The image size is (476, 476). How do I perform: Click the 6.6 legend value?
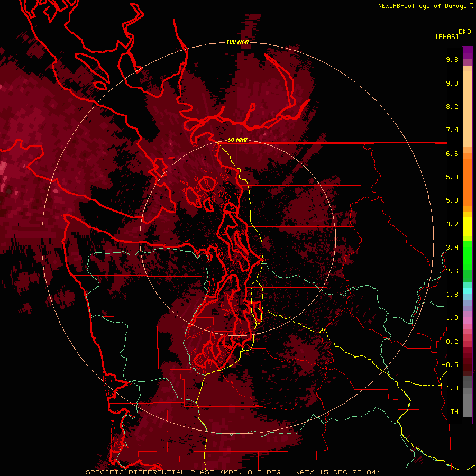pyautogui.click(x=452, y=153)
